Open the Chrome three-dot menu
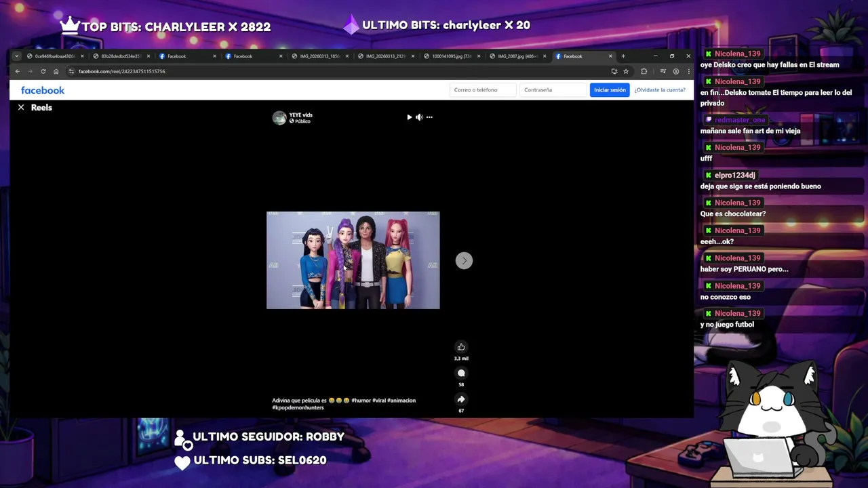The height and width of the screenshot is (488, 868). (x=688, y=71)
